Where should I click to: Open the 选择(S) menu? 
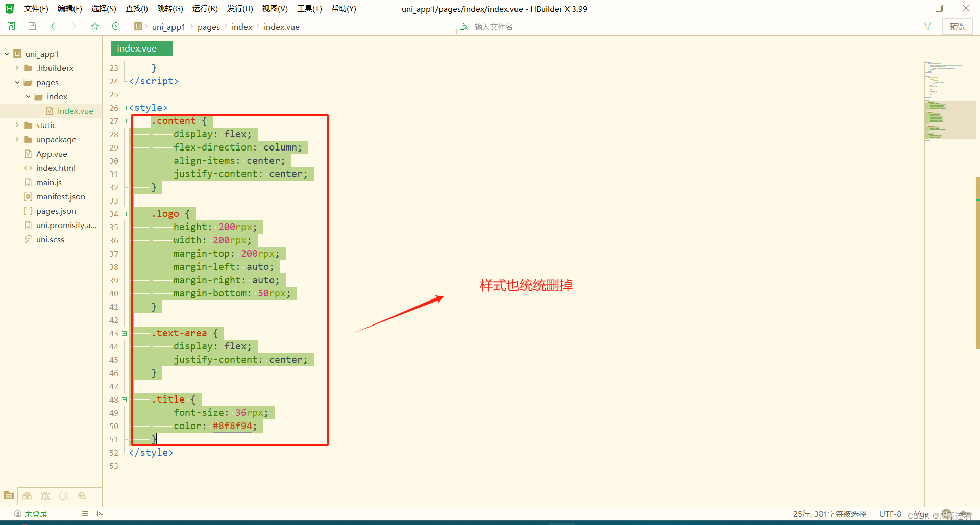point(104,9)
